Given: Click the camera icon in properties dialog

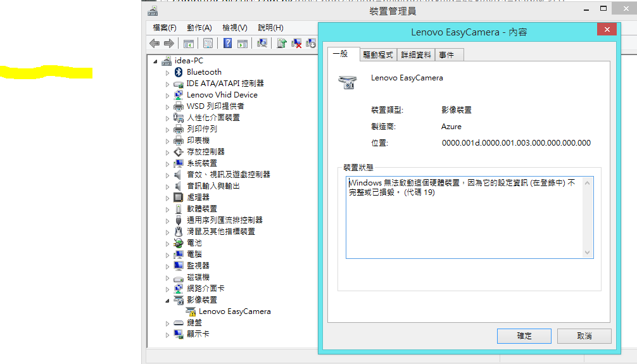Looking at the screenshot, I should (x=348, y=82).
